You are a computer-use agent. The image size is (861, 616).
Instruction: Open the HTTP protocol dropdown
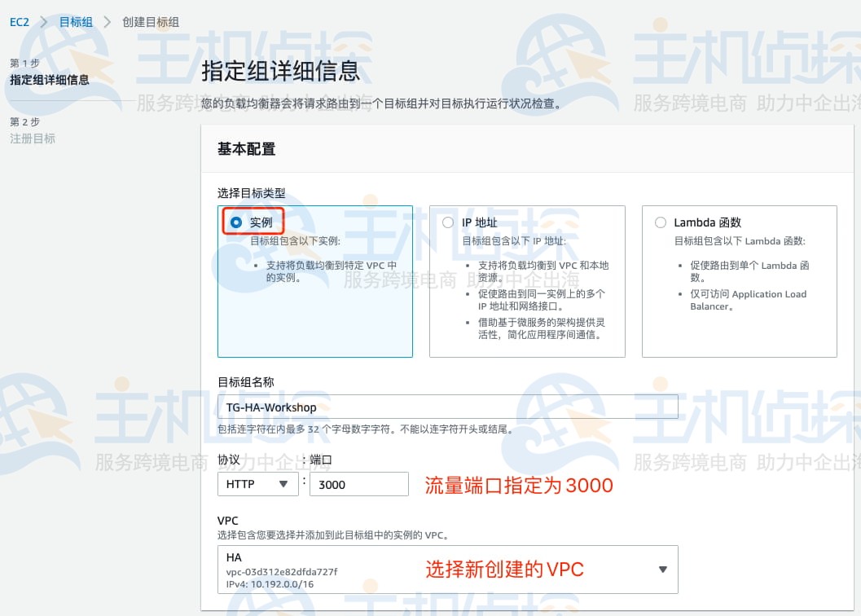tap(257, 484)
